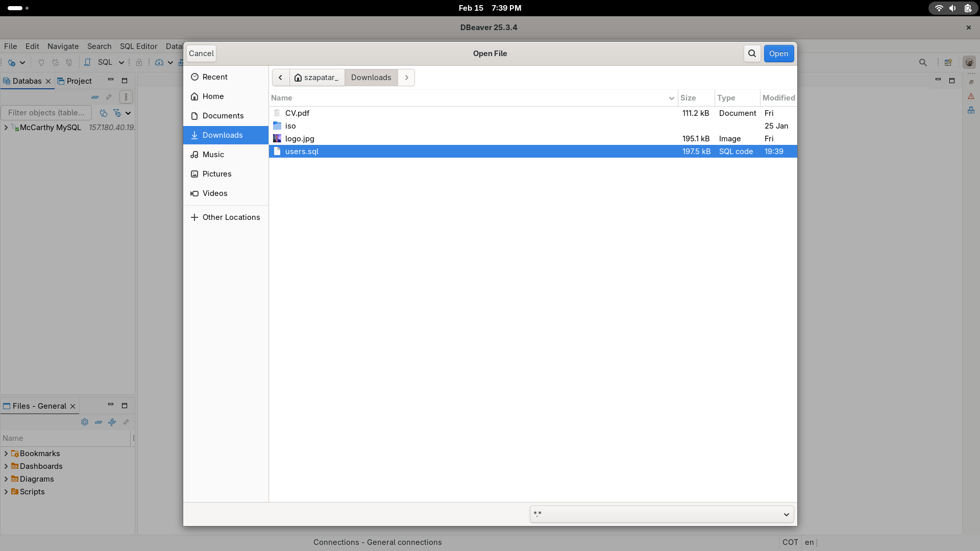Open the iso folder

pos(290,126)
